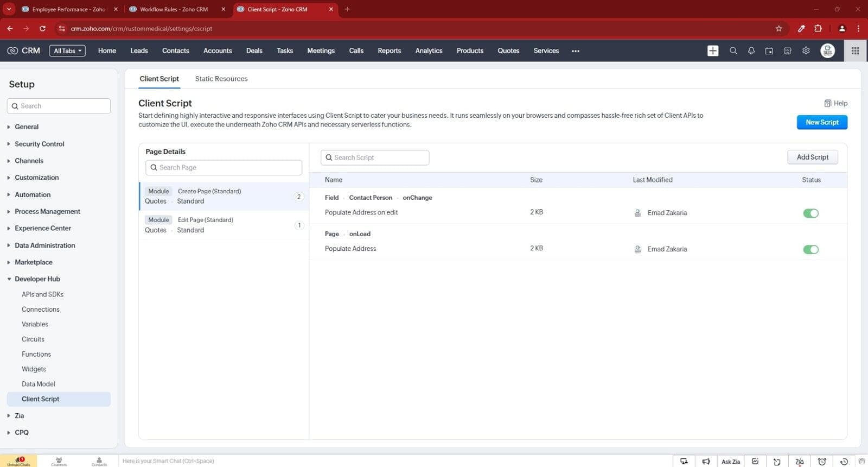Switch to the Workflow Rules browser tab
The image size is (868, 467).
click(174, 9)
